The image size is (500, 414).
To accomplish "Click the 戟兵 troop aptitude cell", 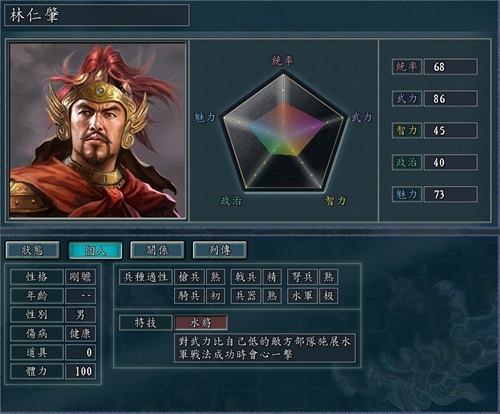I will [246, 277].
